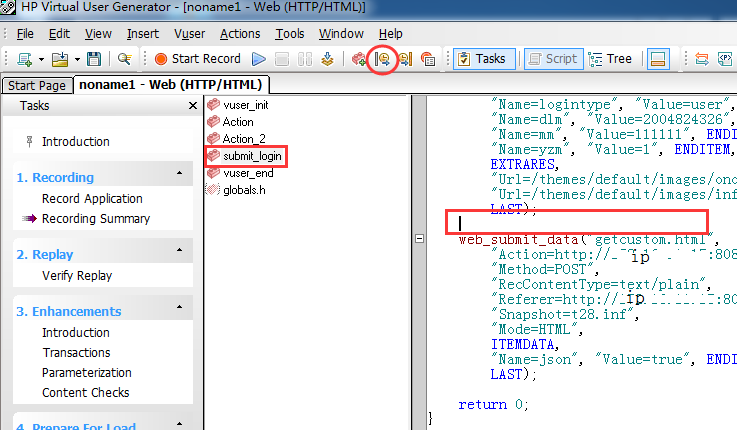Click the Pause replay toolbar icon
This screenshot has height=430, width=737.
pos(305,59)
